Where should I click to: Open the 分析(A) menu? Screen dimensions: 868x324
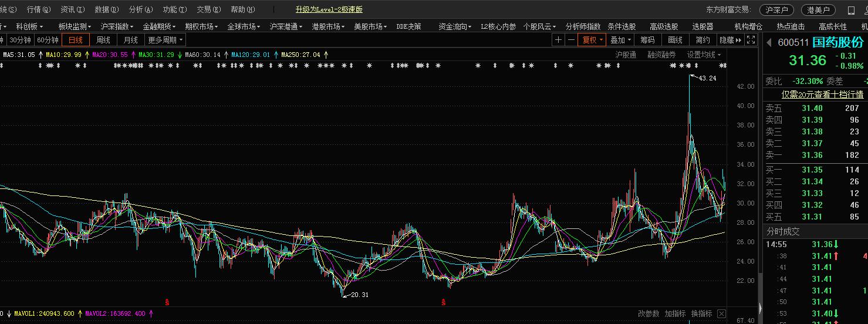(x=141, y=9)
